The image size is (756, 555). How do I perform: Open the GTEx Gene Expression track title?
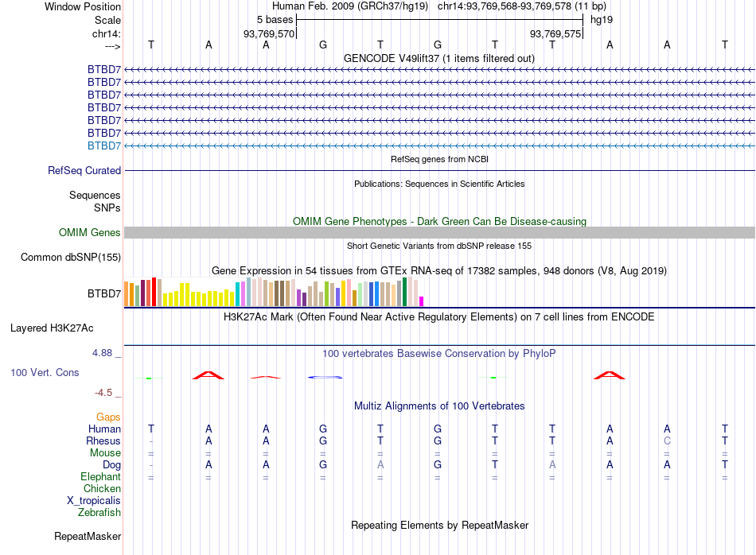click(438, 271)
